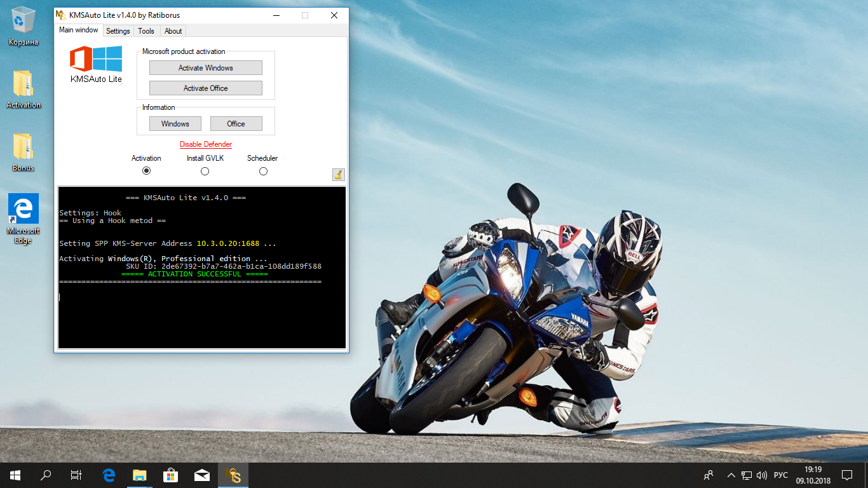
Task: Select the Activation radio button
Action: coord(146,171)
